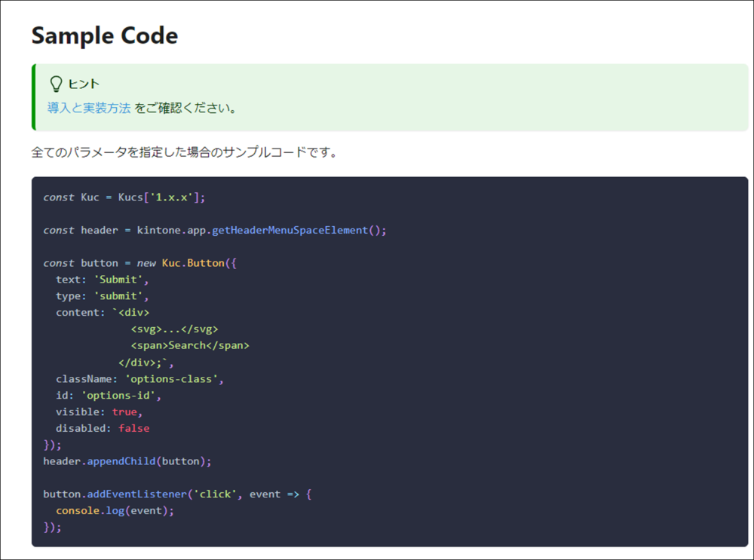
Task: Click addEventListener in the code
Action: pyautogui.click(x=145, y=494)
